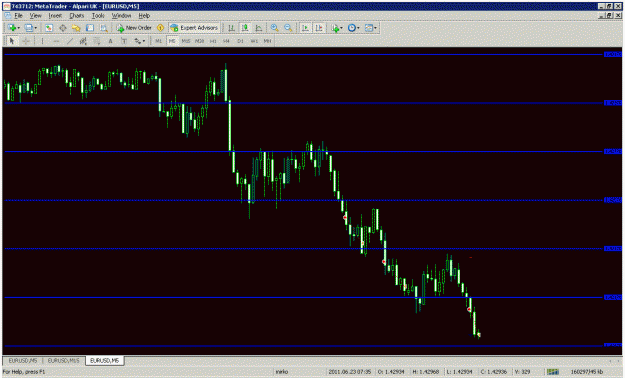Open the Charts menu
The width and height of the screenshot is (625, 378).
(77, 16)
